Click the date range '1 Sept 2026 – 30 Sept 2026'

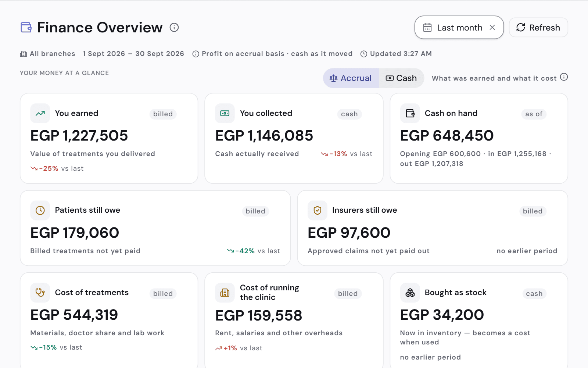click(133, 54)
